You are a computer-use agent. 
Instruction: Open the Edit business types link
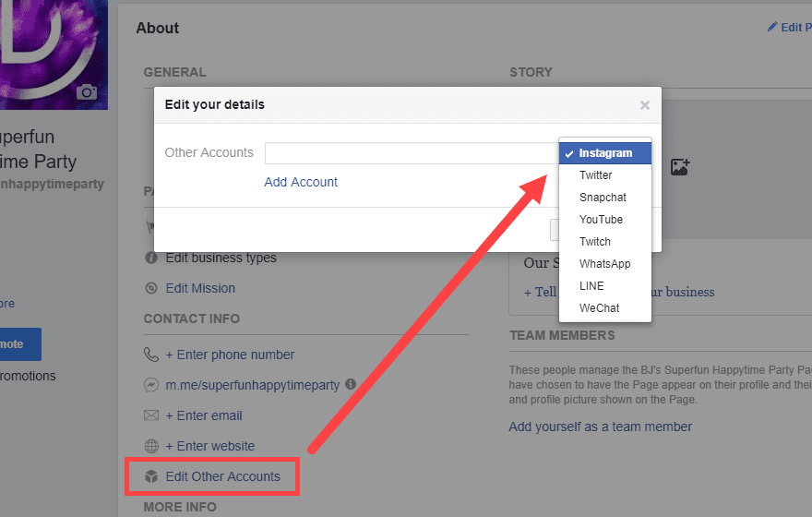(x=221, y=258)
